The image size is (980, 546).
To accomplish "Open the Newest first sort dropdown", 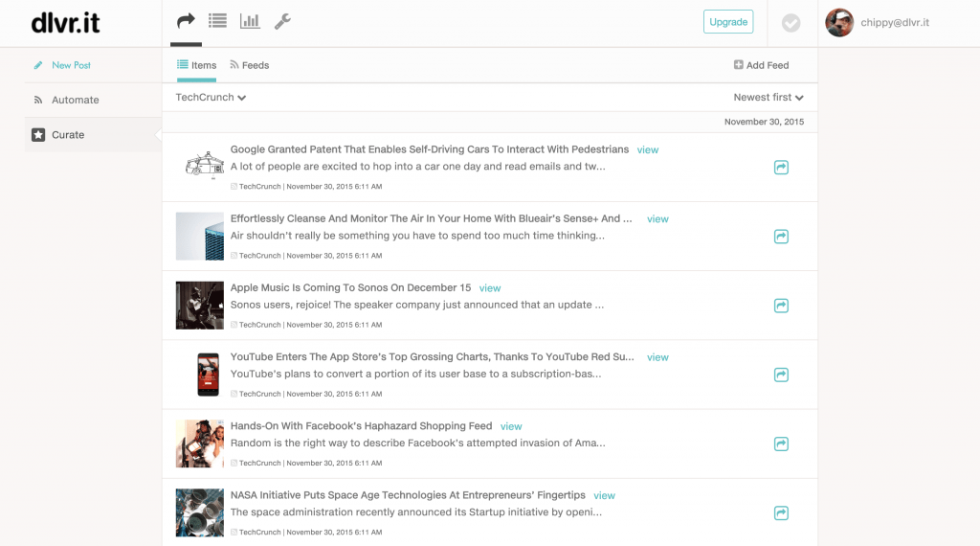I will pos(768,97).
